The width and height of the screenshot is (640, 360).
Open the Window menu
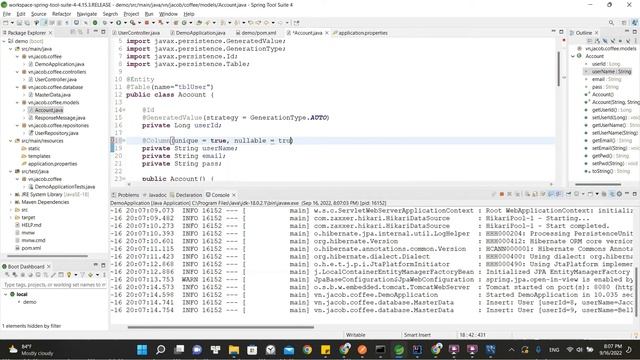point(168,14)
